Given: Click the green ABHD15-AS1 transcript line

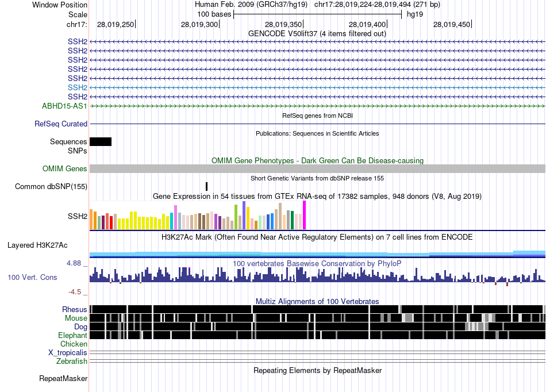Looking at the screenshot, I should (x=318, y=106).
